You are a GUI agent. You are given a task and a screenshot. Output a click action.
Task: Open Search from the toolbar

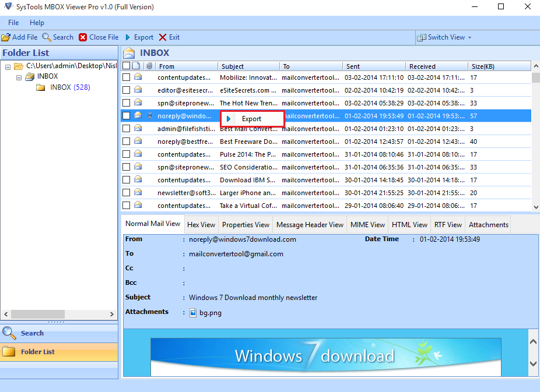(x=58, y=37)
